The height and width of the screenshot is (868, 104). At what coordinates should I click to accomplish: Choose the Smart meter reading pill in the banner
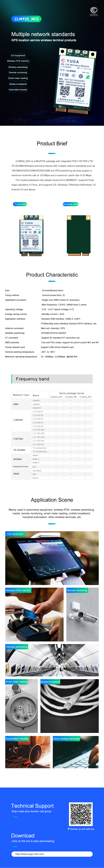pyautogui.click(x=18, y=78)
